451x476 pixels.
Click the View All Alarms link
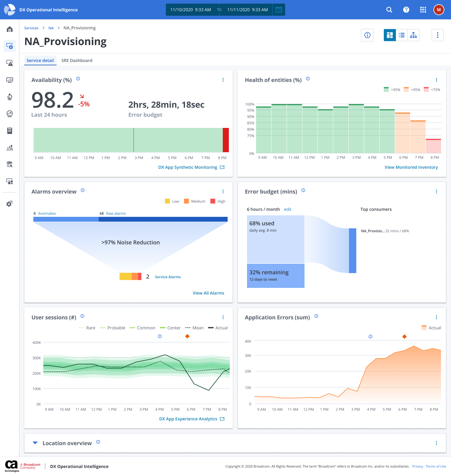[x=208, y=293]
